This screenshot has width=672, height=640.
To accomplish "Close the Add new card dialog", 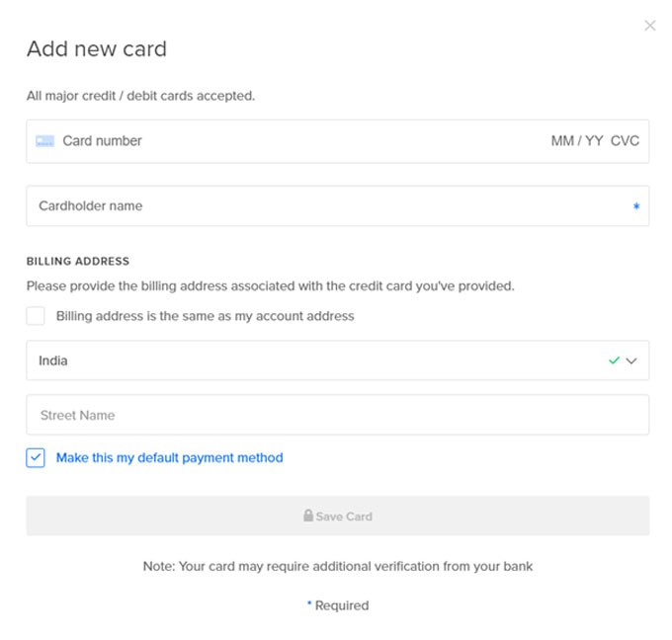I will 649,26.
